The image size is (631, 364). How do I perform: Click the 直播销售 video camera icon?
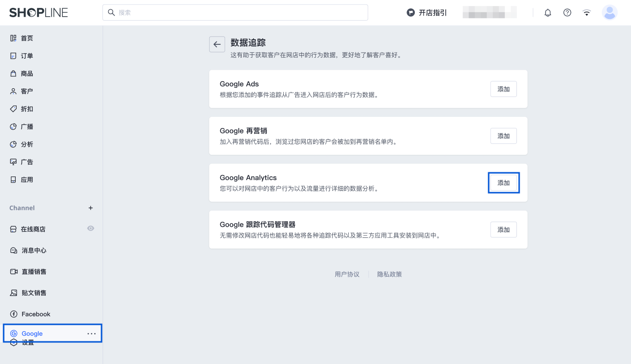pyautogui.click(x=14, y=272)
